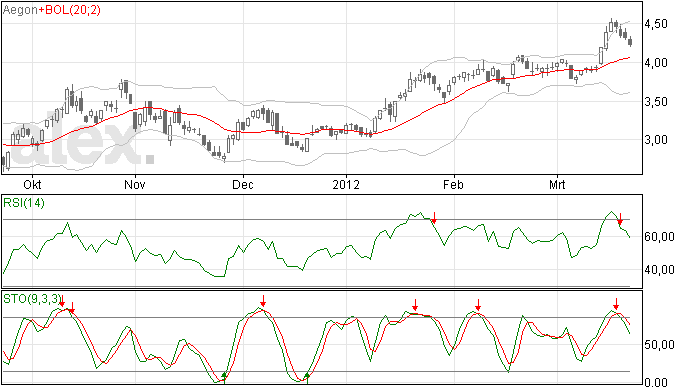Image resolution: width=690 pixels, height=387 pixels.
Task: Click the Feb month axis label
Action: [453, 184]
